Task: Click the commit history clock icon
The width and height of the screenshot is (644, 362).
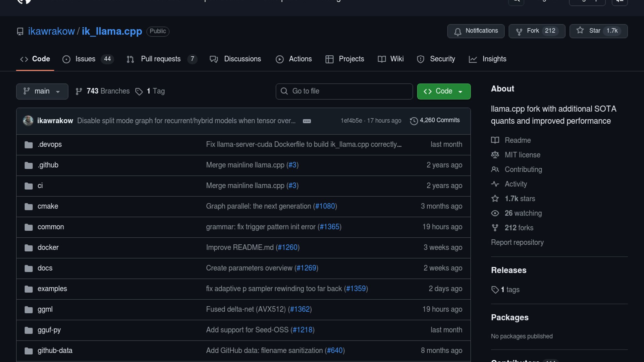Action: (414, 121)
